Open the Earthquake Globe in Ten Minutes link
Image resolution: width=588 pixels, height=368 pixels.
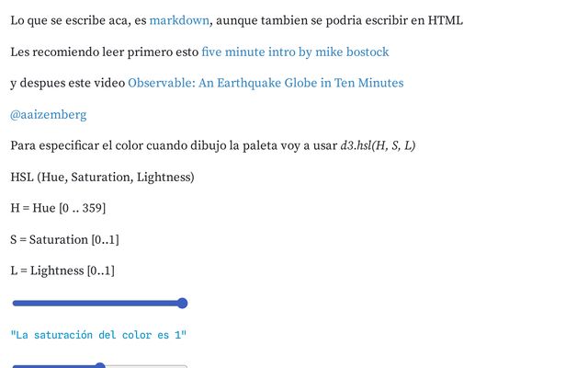point(266,83)
